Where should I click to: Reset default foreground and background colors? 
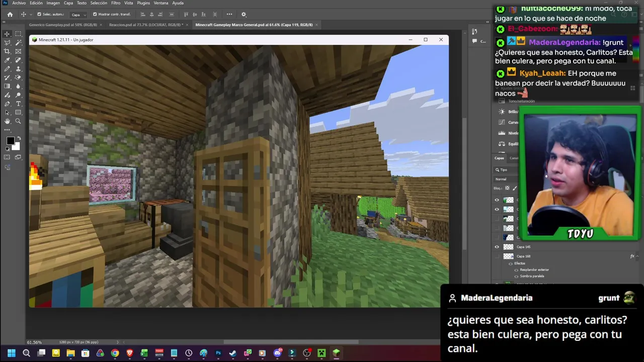point(7,149)
